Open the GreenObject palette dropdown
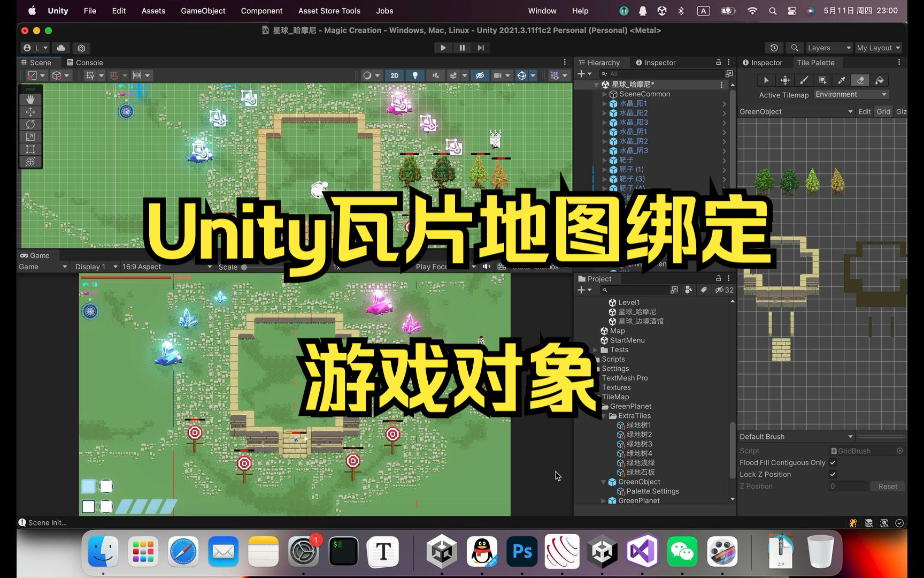Viewport: 924px width, 578px height. click(796, 111)
